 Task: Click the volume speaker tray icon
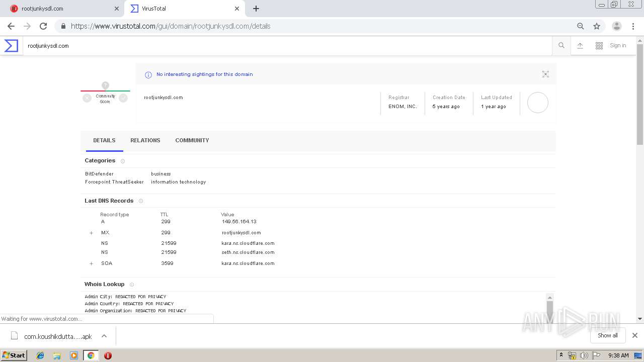click(x=584, y=355)
